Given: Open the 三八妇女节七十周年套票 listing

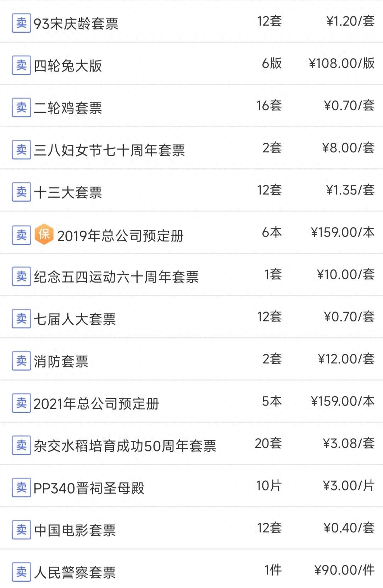Looking at the screenshot, I should 191,148.
